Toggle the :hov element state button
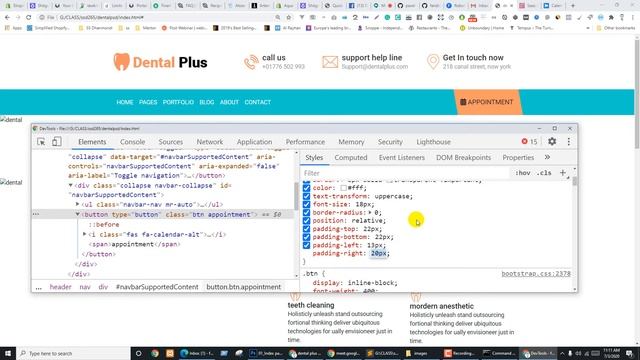Image resolution: width=640 pixels, height=360 pixels. pyautogui.click(x=523, y=173)
